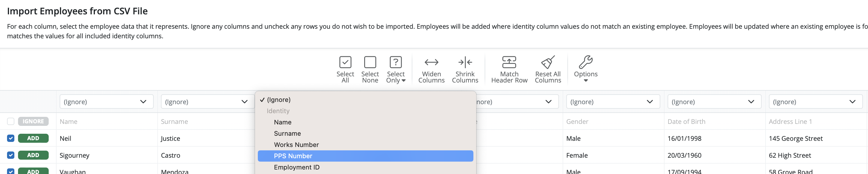Expand the dropdown above Date of Birth
Viewport: 868px width, 174px height.
[x=714, y=102]
